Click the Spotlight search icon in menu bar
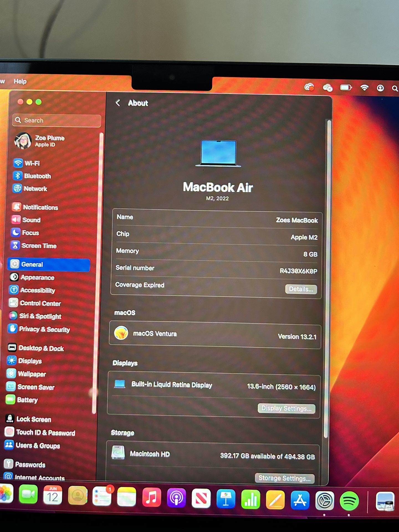 [395, 88]
